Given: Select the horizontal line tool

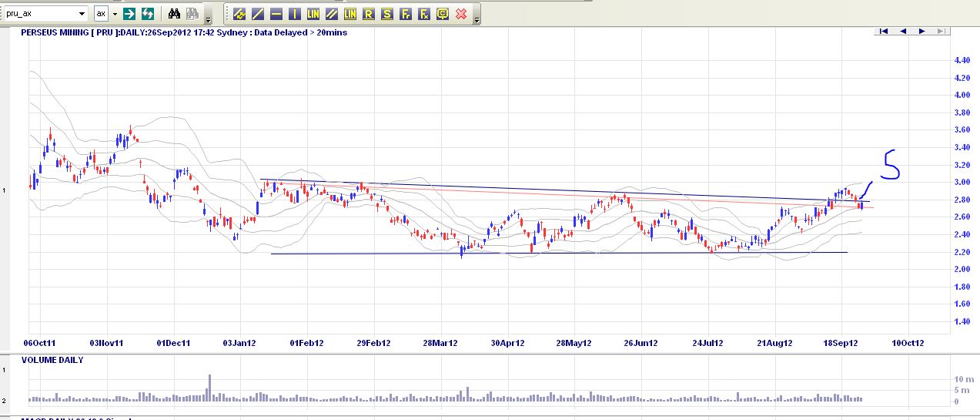Looking at the screenshot, I should (276, 14).
